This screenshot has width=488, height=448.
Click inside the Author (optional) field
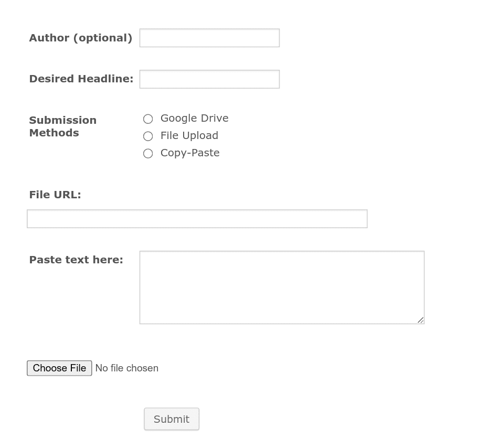209,37
